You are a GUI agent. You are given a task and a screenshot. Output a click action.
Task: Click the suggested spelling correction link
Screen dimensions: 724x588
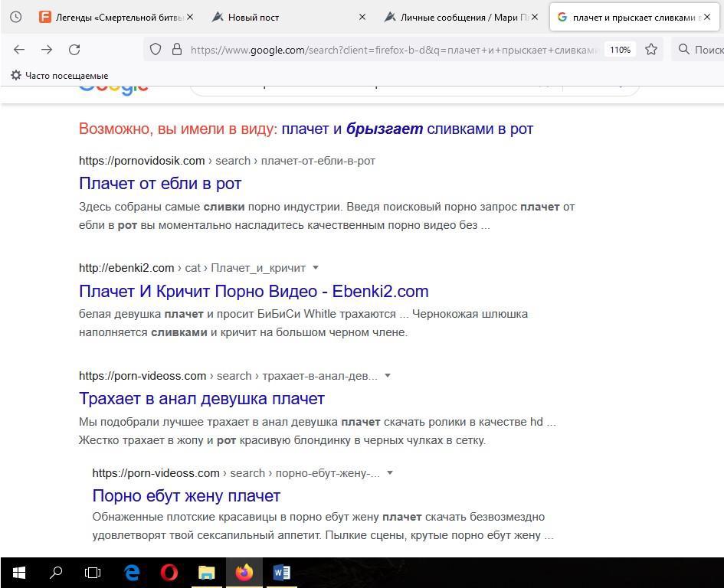point(408,129)
